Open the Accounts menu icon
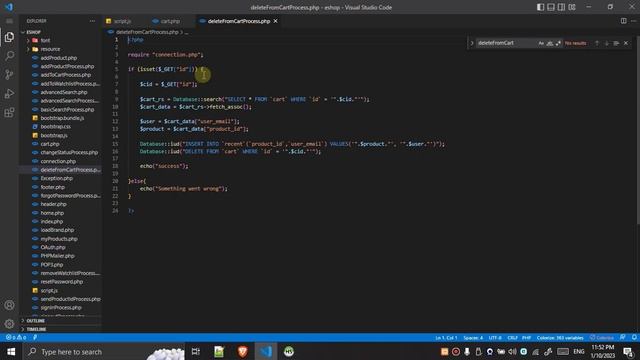Screen dimensions: 640x360 (9, 305)
